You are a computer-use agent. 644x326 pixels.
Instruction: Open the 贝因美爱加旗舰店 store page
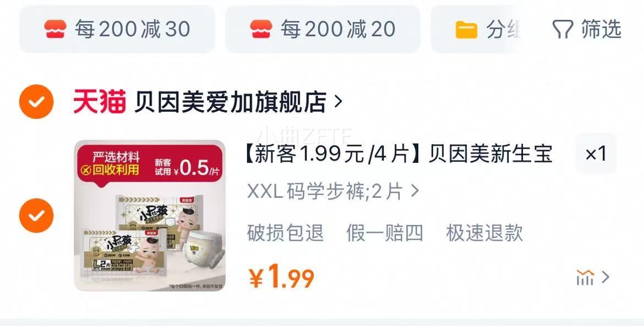[230, 102]
